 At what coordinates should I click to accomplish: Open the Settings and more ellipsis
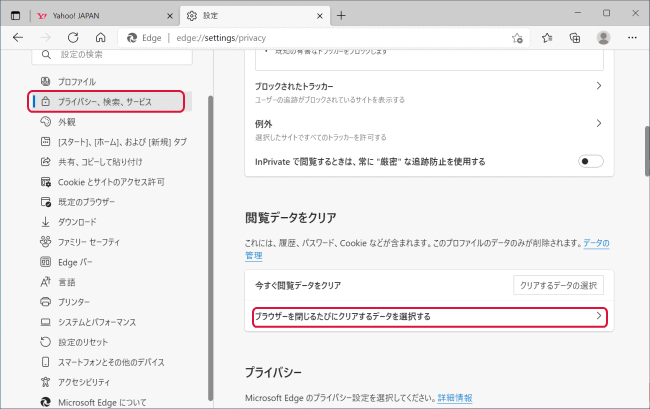[x=632, y=38]
